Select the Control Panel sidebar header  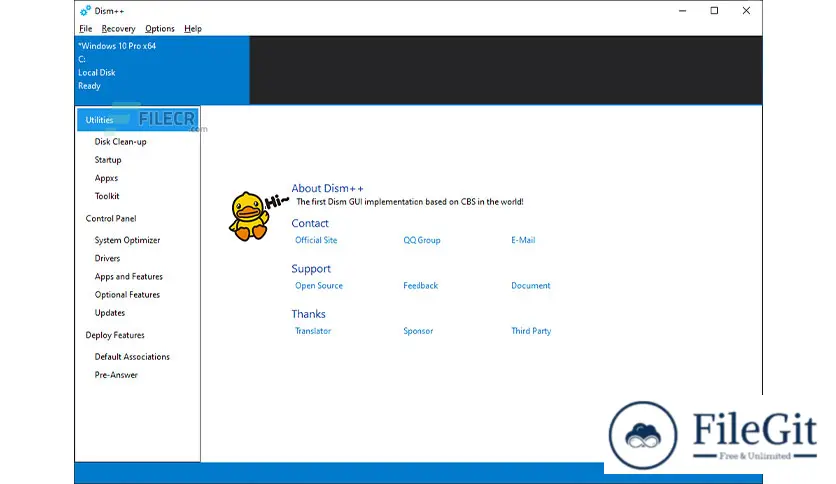click(111, 219)
